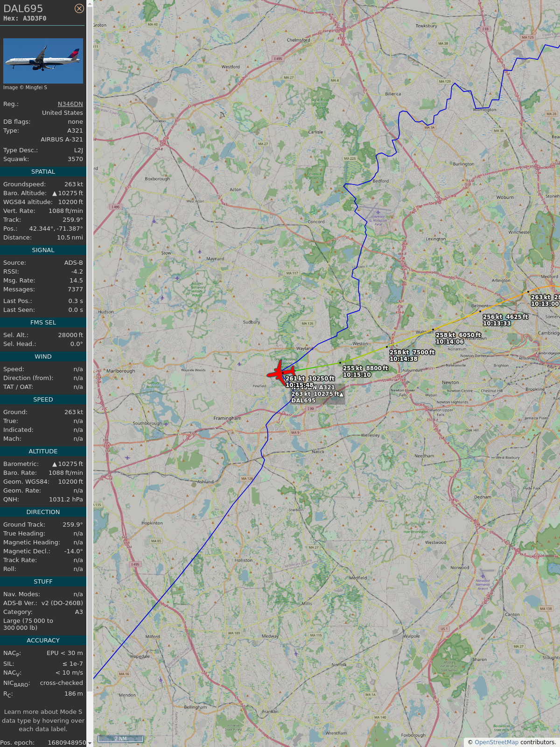
Task: Click the 2 NM map scale bar
Action: tap(120, 739)
